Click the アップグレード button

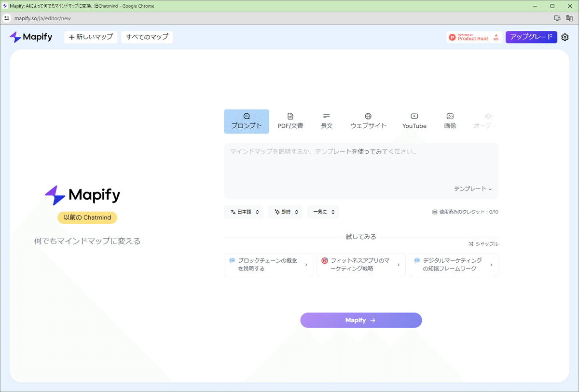pos(531,37)
